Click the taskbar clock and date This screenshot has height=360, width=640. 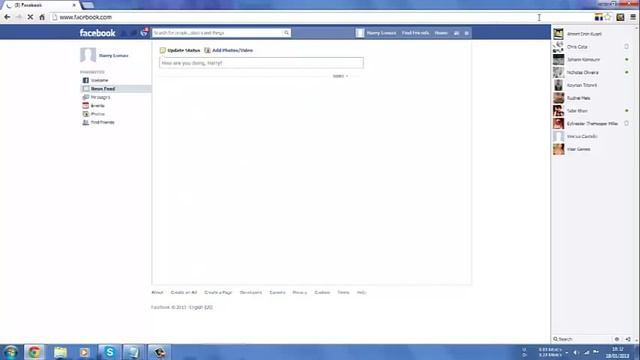(x=617, y=352)
